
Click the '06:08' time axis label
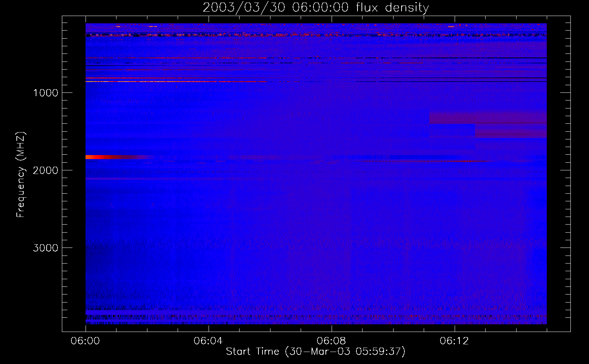[x=331, y=341]
